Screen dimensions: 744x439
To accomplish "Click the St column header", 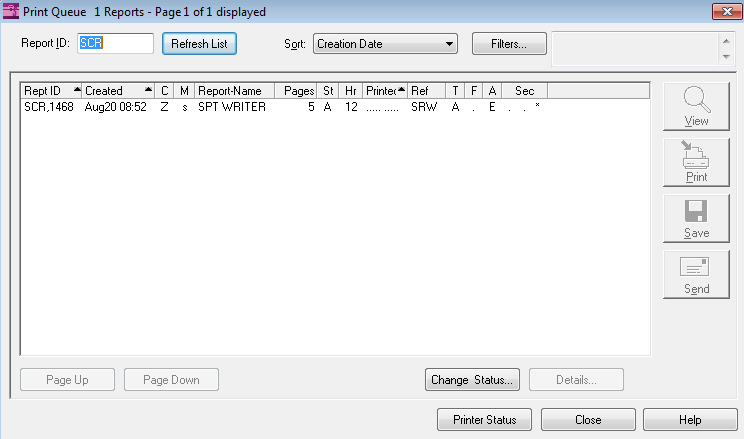I will coord(328,91).
